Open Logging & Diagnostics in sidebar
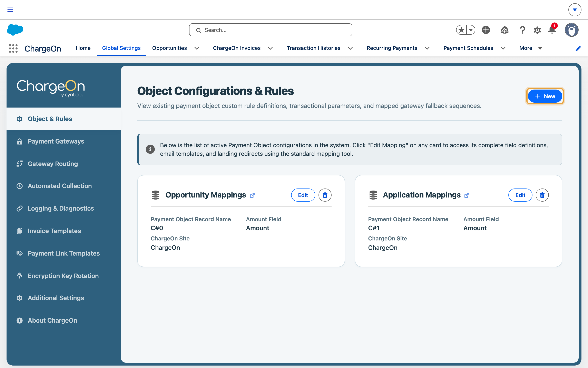This screenshot has width=588, height=368. click(x=64, y=208)
